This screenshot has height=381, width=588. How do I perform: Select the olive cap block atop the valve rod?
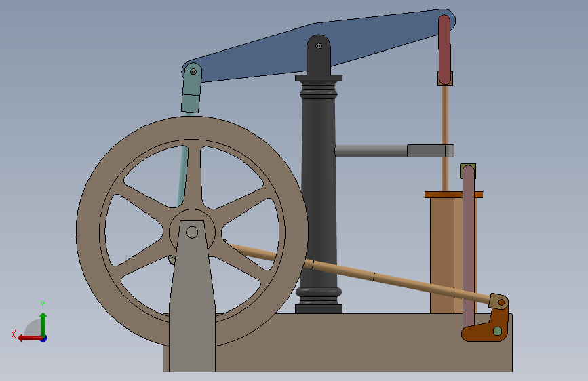coord(469,166)
